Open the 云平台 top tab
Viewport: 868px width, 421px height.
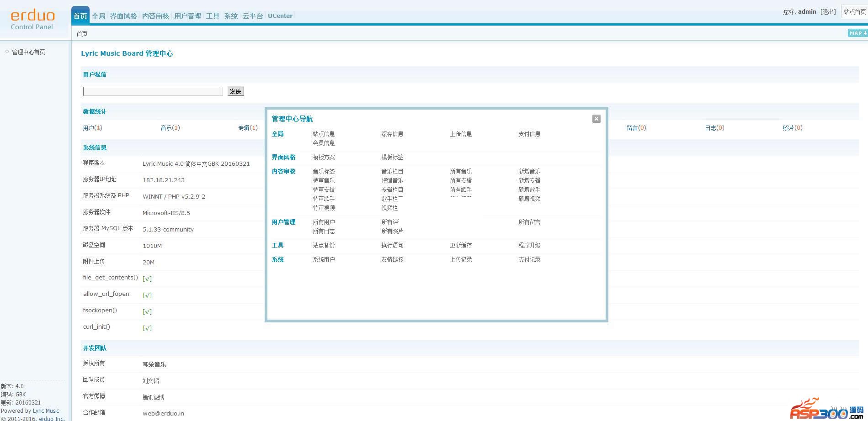(x=253, y=16)
